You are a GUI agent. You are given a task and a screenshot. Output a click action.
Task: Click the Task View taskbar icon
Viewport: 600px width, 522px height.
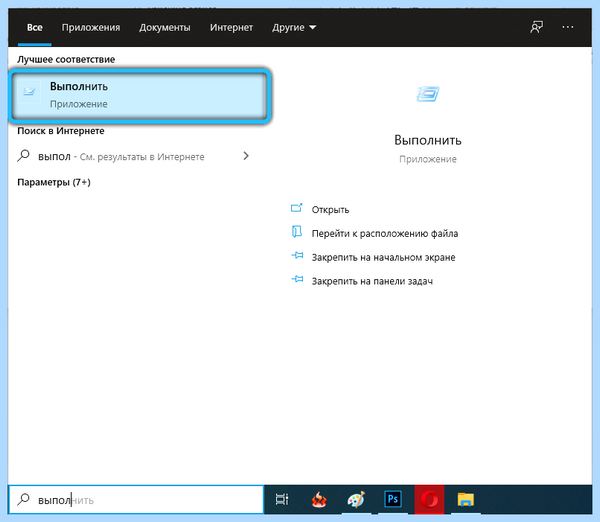point(282,499)
